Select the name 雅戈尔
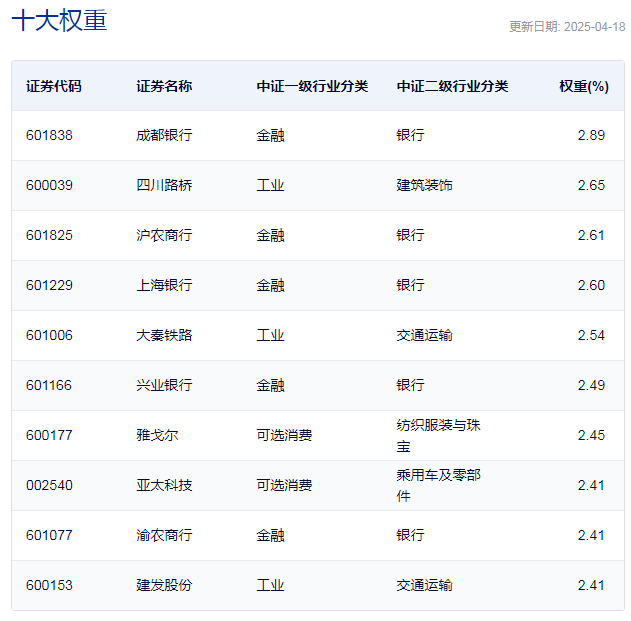 point(157,435)
